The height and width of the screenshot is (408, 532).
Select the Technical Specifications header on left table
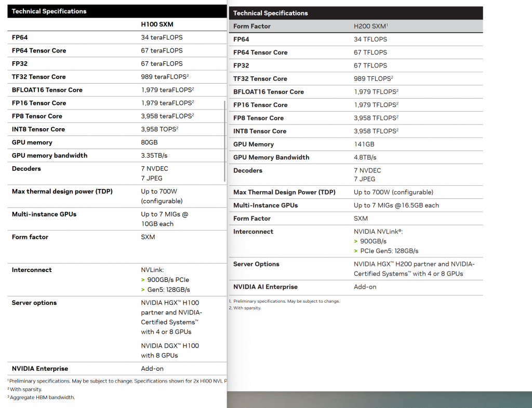coord(49,11)
